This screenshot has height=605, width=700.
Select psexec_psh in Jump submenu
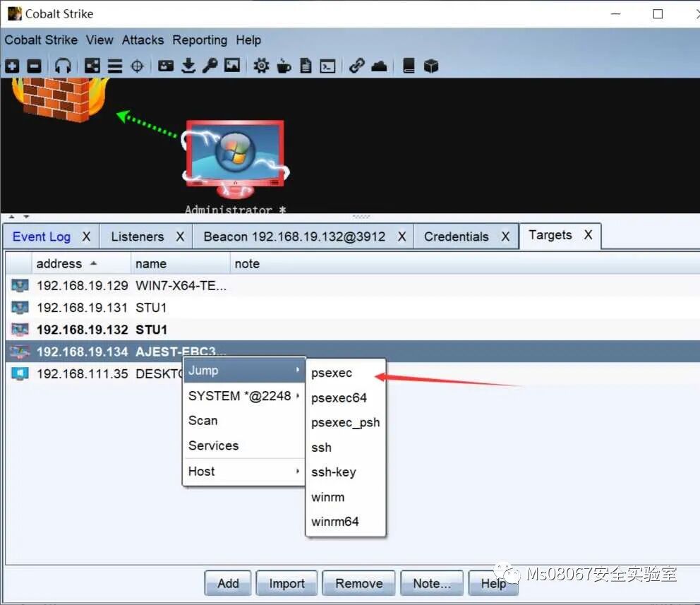[346, 423]
